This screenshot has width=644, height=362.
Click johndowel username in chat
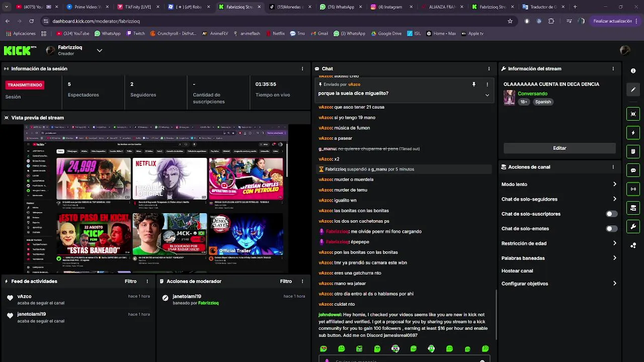click(330, 315)
